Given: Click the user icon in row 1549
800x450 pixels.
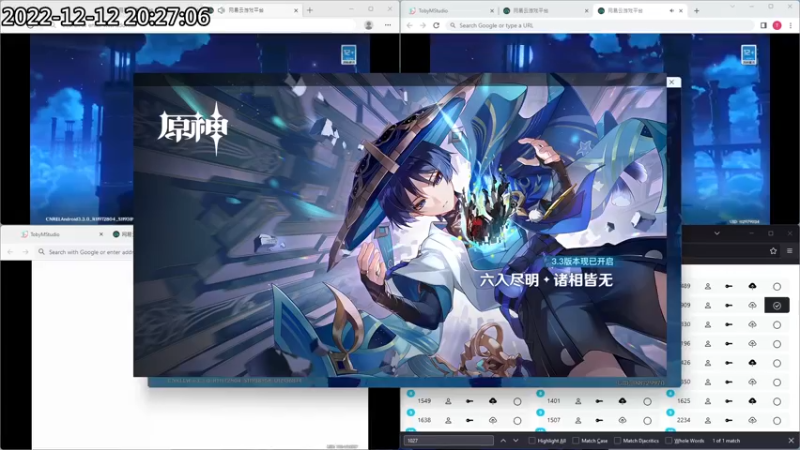Looking at the screenshot, I should pyautogui.click(x=448, y=402).
